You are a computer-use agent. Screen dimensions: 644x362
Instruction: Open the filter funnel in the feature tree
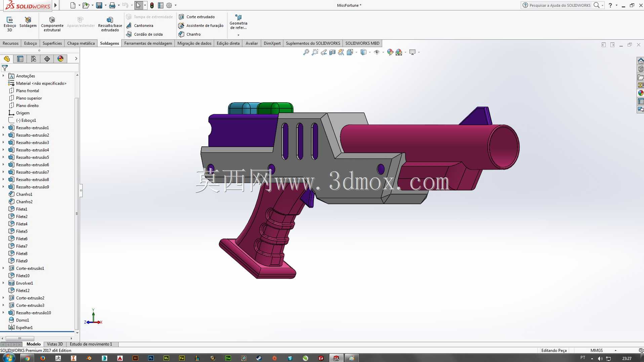5,68
